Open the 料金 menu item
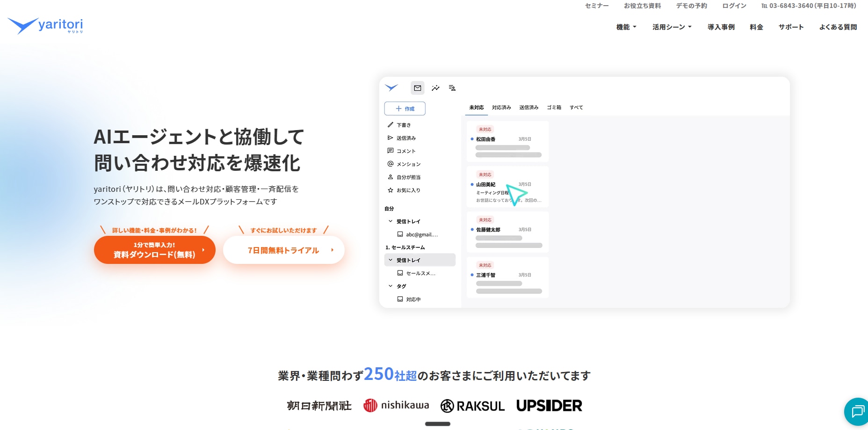This screenshot has width=868, height=430. click(x=756, y=27)
